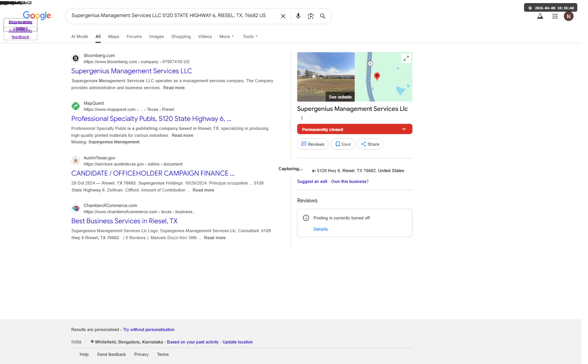Open Details link under posting notice

coord(321,229)
